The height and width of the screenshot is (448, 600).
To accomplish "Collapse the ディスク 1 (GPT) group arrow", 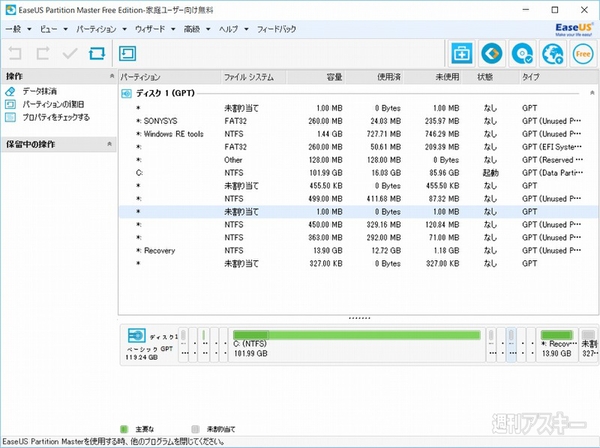I will pos(592,93).
